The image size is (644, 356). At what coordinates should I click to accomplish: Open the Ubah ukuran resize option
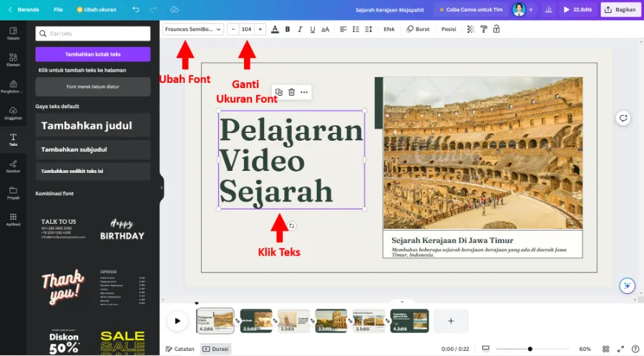[x=97, y=9]
